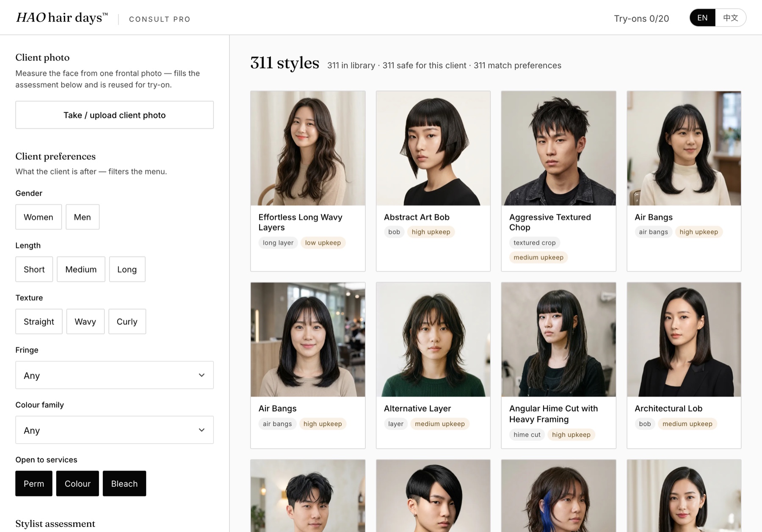Toggle Colour service off

pos(77,483)
